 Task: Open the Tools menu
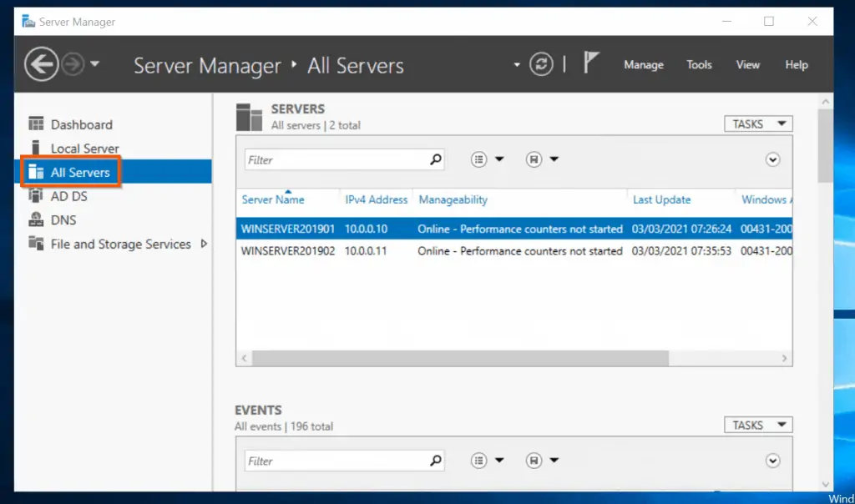pyautogui.click(x=699, y=65)
